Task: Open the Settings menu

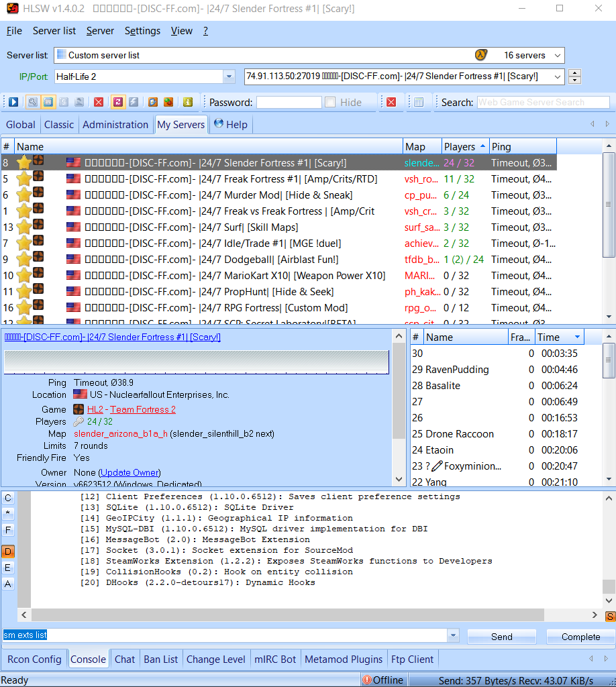Action: (x=142, y=31)
